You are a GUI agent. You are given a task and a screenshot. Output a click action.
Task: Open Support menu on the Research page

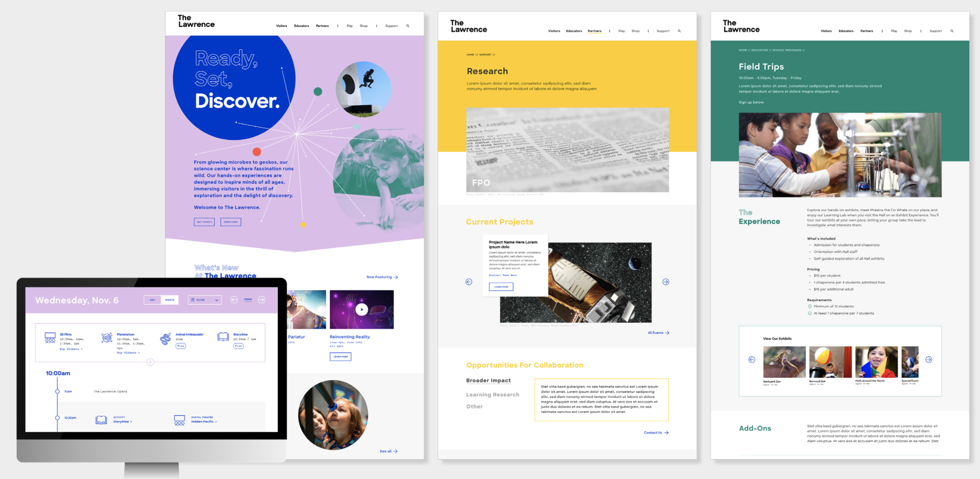click(x=663, y=31)
